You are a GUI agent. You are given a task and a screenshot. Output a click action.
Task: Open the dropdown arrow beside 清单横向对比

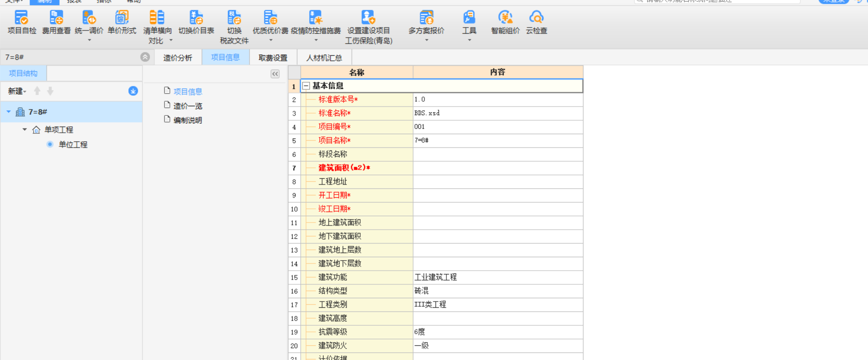(x=171, y=41)
